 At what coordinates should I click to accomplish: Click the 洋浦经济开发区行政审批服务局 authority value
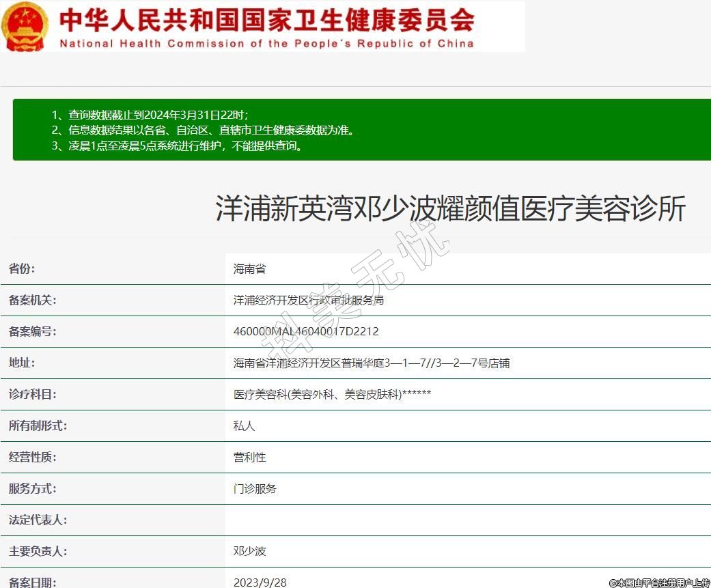[308, 300]
